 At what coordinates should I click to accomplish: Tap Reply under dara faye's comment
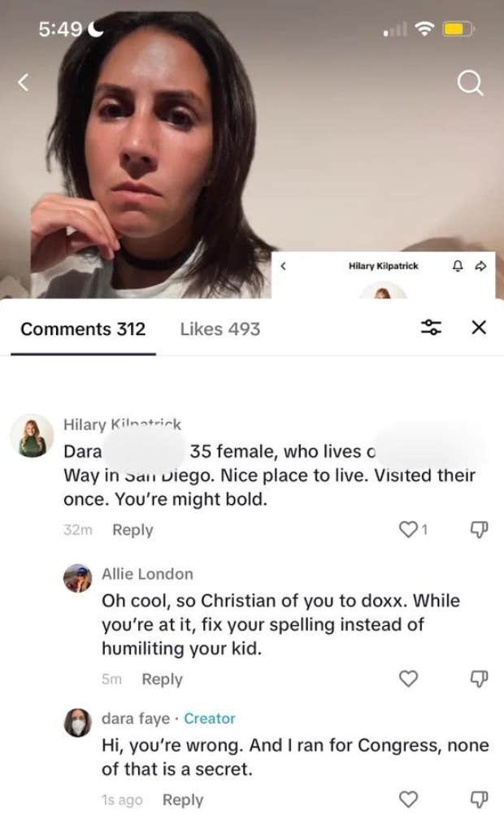pos(183,800)
